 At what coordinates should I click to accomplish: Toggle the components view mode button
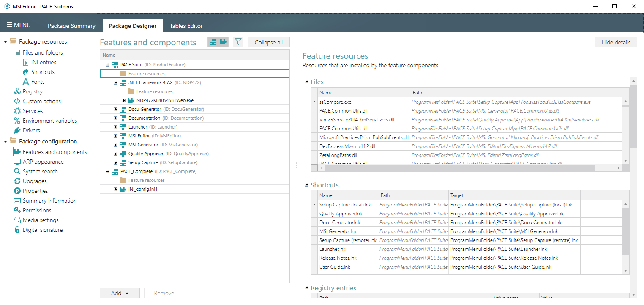point(224,42)
